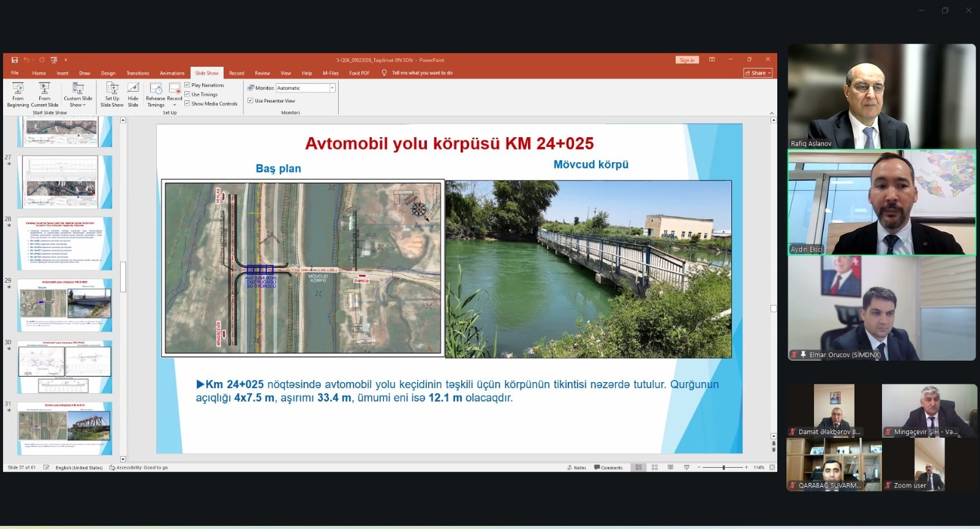Switch to the Animations tab
This screenshot has height=529, width=980.
(172, 73)
